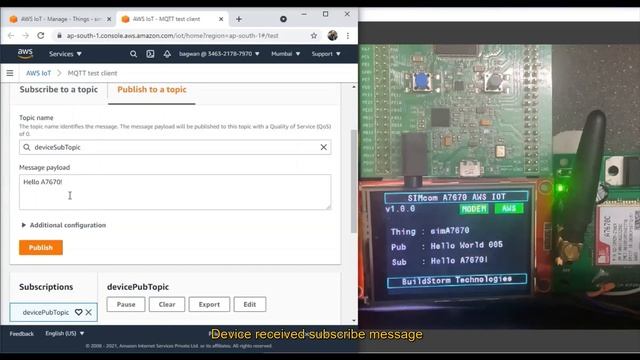640x360 pixels.
Task: Click in the Topic name input field
Action: pos(175,147)
